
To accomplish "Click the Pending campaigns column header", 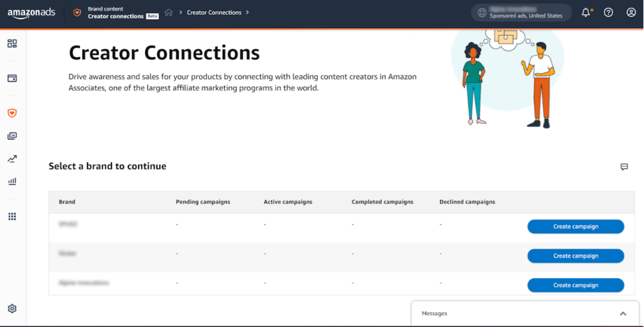I will point(203,202).
